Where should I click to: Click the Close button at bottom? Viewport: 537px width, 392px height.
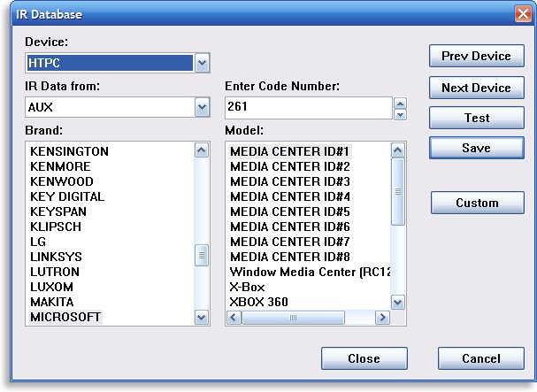click(364, 358)
